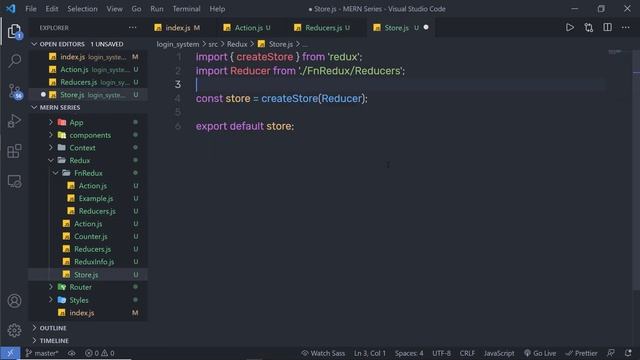Expand the Context folder
Viewport: 640px width, 360px height.
pos(51,147)
